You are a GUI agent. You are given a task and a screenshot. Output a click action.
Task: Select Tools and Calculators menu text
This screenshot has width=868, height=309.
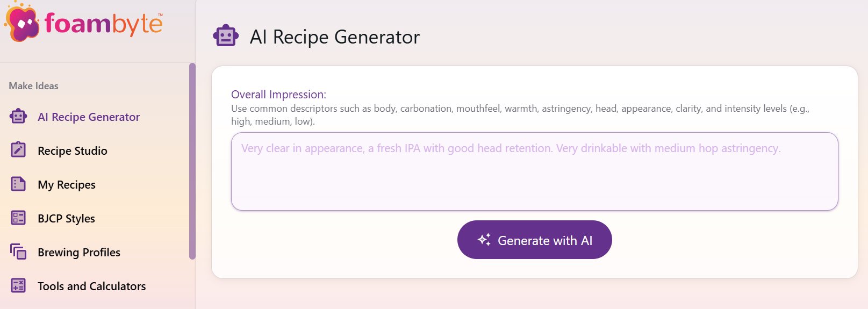(x=92, y=286)
